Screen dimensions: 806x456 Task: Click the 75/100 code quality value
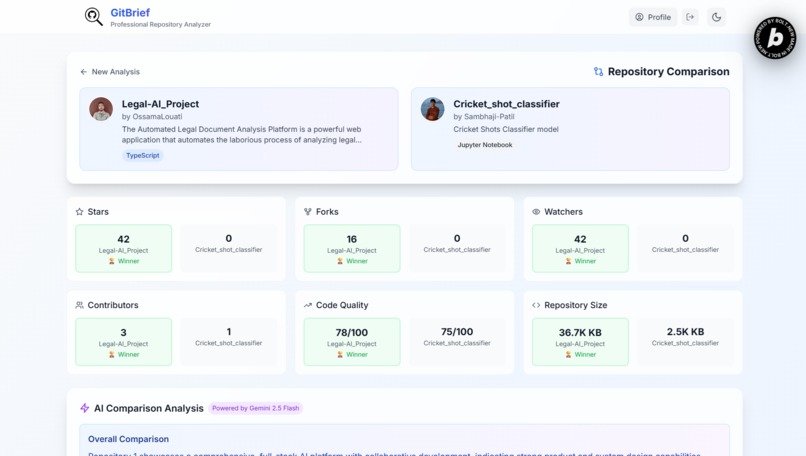[x=457, y=332]
